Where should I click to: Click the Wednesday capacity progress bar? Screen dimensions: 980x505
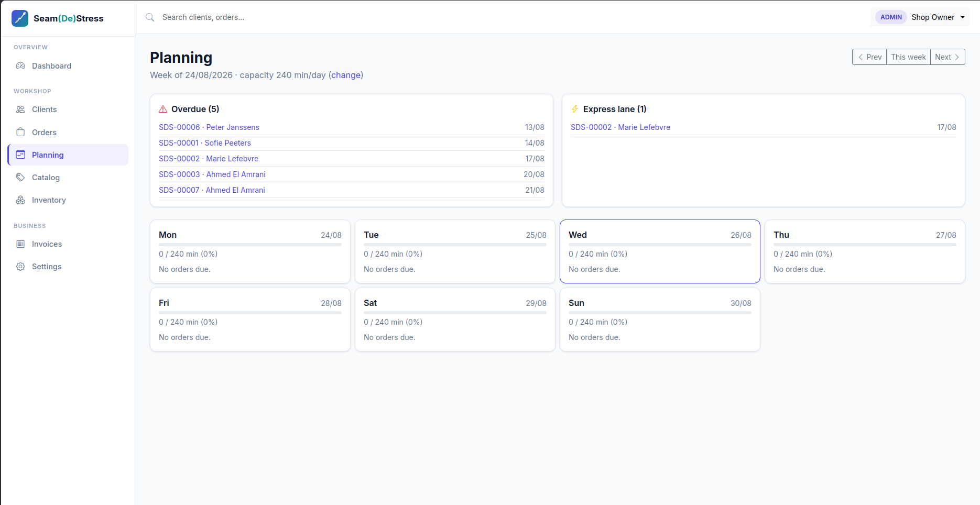coord(660,245)
